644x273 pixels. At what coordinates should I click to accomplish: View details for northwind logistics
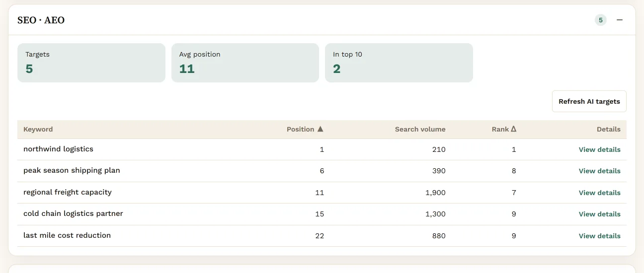tap(600, 149)
